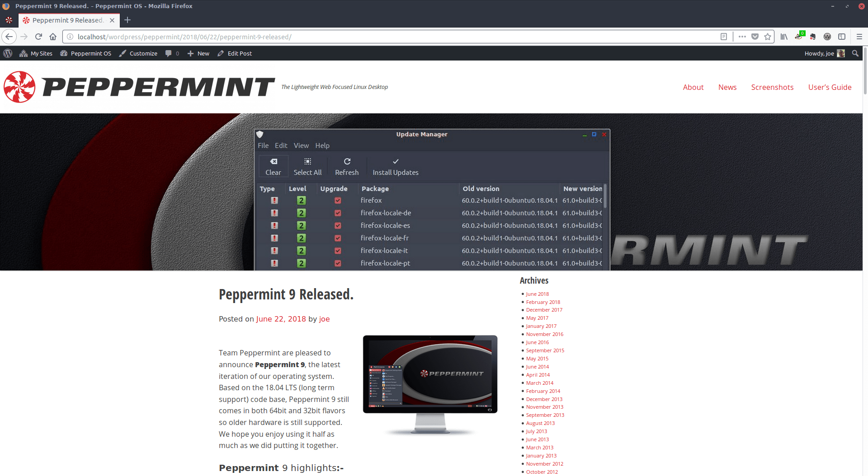This screenshot has width=868, height=476.
Task: Expand the page actions three-dot menu
Action: pos(742,37)
